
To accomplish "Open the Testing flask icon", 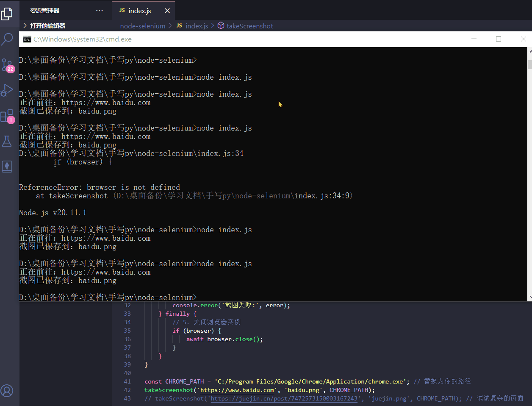I will 7,141.
